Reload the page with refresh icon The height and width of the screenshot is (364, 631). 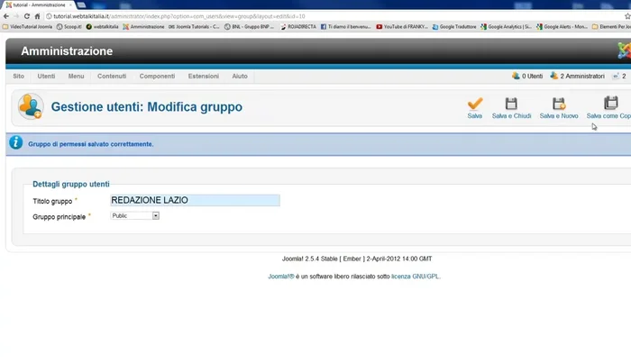click(26, 16)
